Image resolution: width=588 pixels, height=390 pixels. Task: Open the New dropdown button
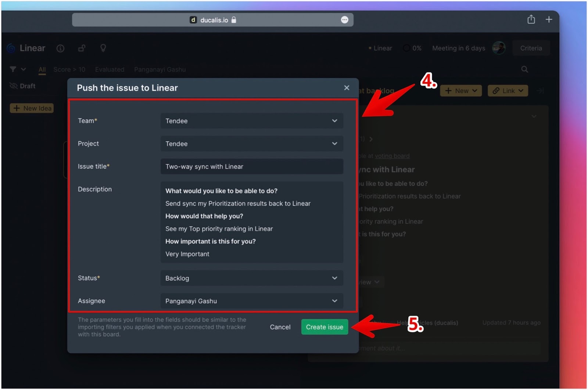[x=461, y=91]
